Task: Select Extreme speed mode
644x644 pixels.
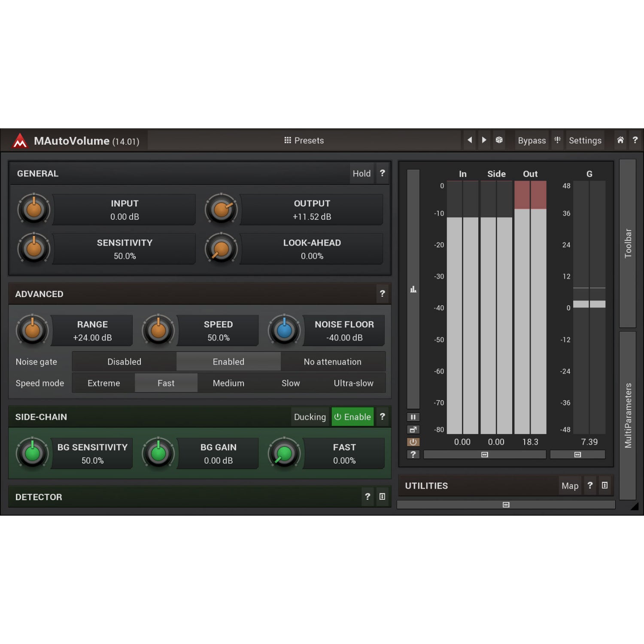Action: point(103,383)
